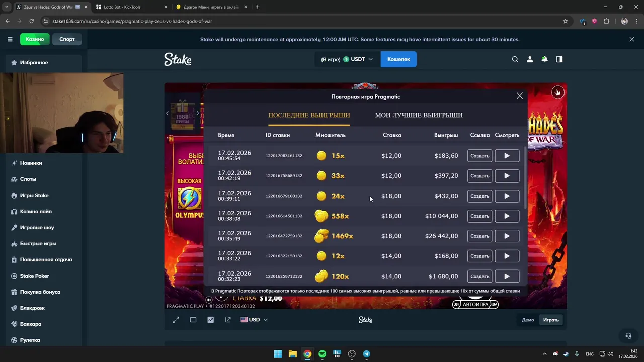The image size is (644, 362).
Task: Bookmark this page with star icon
Action: point(566,21)
